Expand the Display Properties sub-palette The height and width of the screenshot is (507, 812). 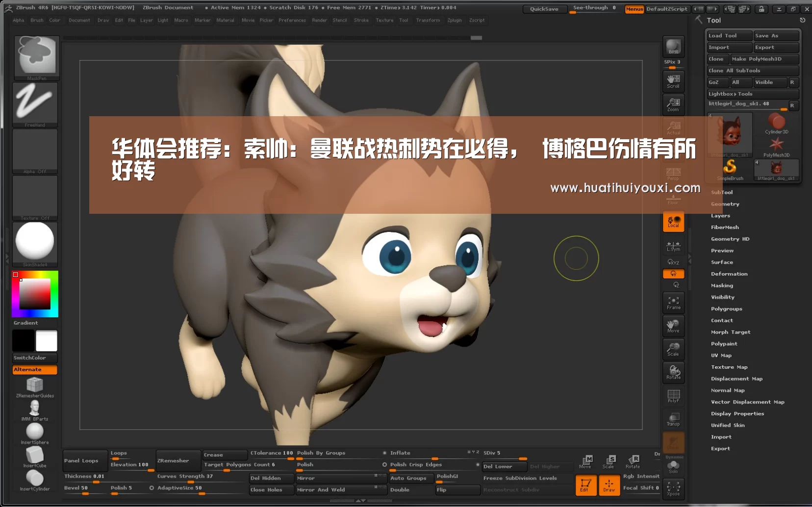click(737, 414)
